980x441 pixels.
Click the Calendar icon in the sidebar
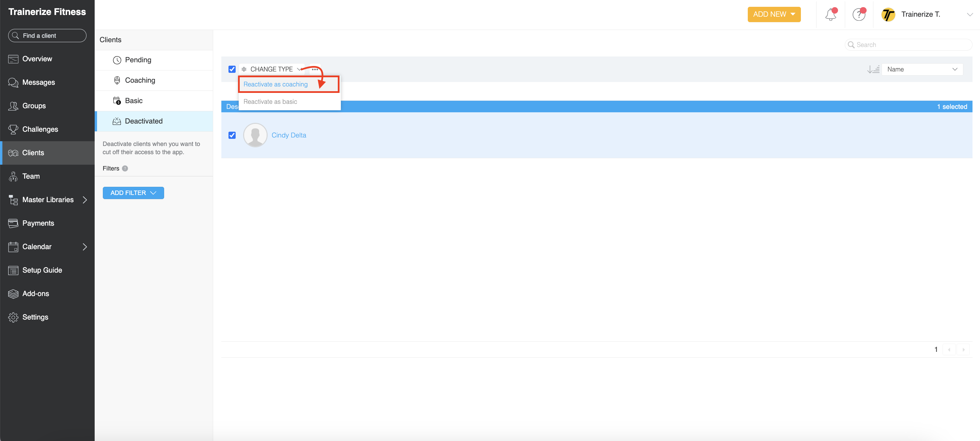13,247
